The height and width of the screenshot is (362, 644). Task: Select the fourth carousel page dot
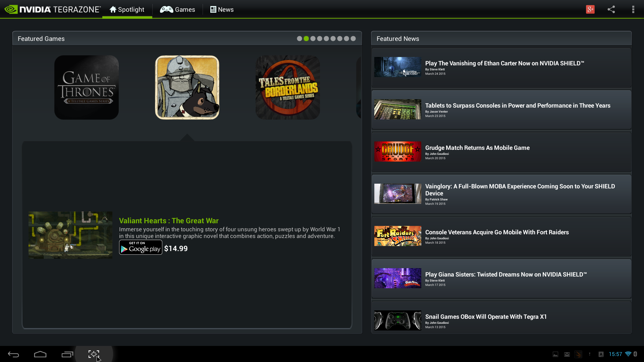pos(320,39)
